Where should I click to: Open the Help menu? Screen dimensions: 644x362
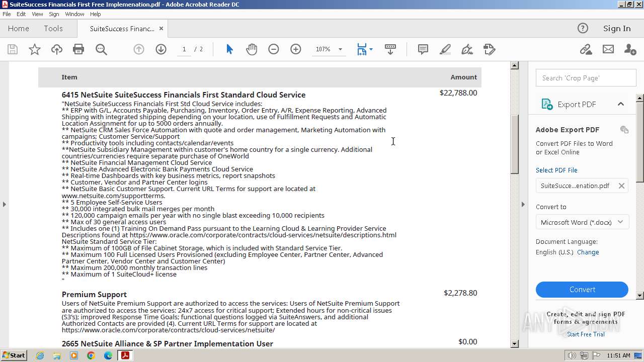click(x=96, y=14)
